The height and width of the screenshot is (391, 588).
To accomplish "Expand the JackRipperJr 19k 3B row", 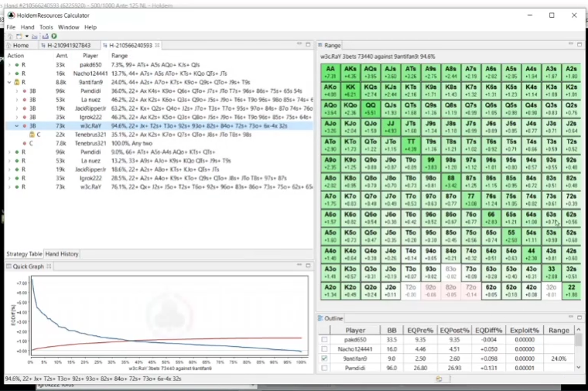I will [x=17, y=108].
